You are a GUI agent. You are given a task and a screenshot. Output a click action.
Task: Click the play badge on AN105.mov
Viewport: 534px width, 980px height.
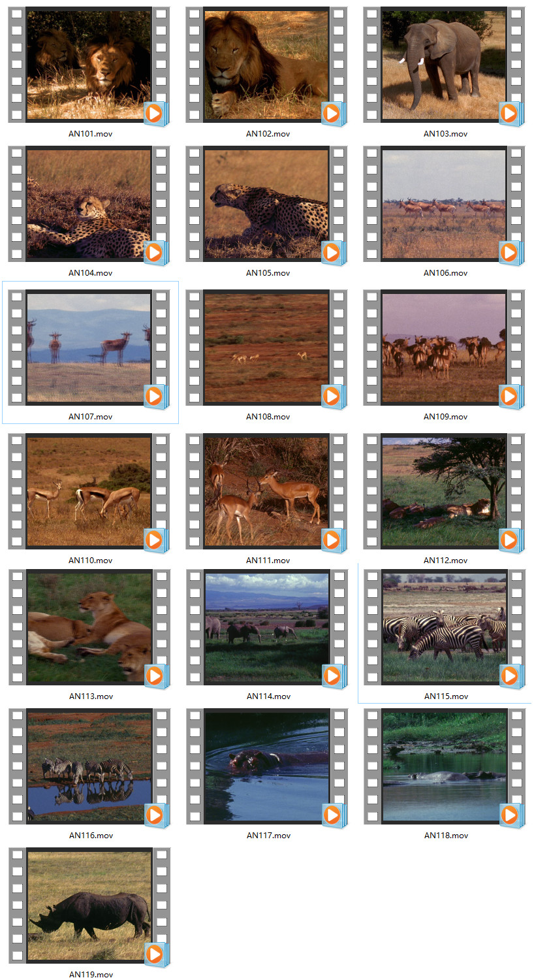[332, 253]
